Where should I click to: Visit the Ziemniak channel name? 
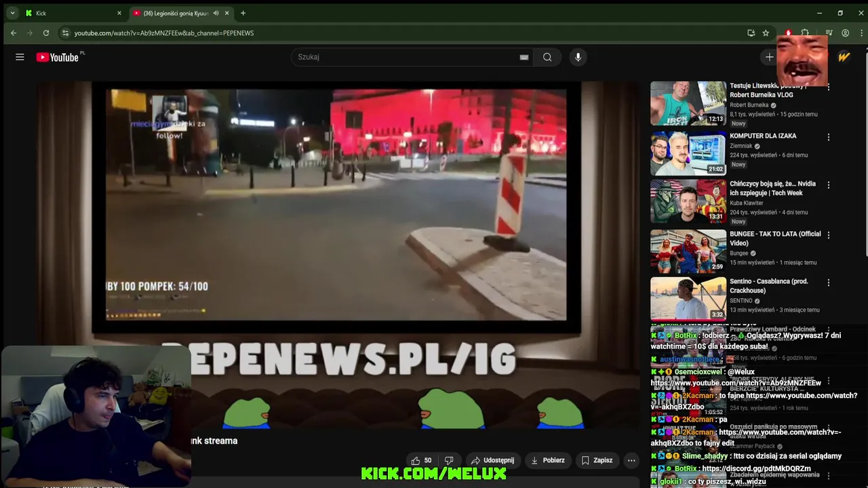[x=741, y=146]
